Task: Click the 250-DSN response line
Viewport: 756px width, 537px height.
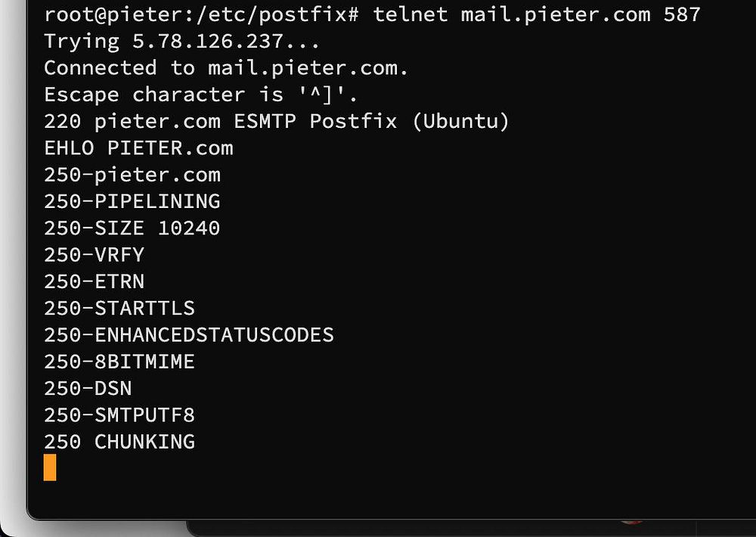Action: [88, 389]
